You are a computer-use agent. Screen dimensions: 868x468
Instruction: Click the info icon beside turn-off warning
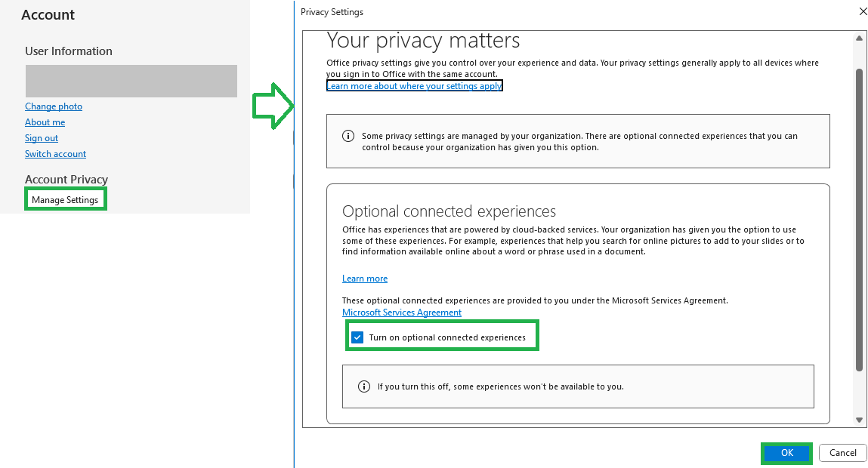pyautogui.click(x=363, y=386)
